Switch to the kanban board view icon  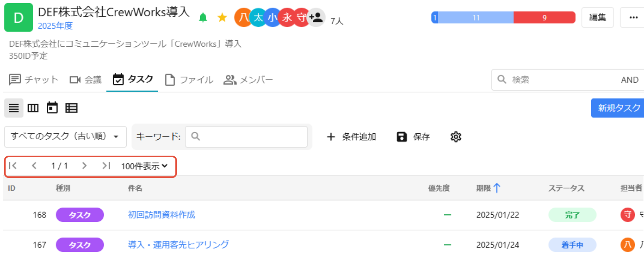33,108
